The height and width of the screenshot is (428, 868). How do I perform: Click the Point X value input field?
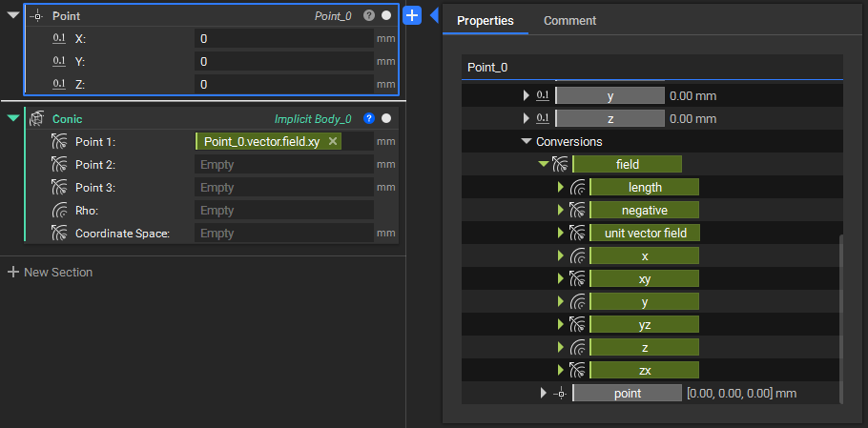[x=283, y=39]
